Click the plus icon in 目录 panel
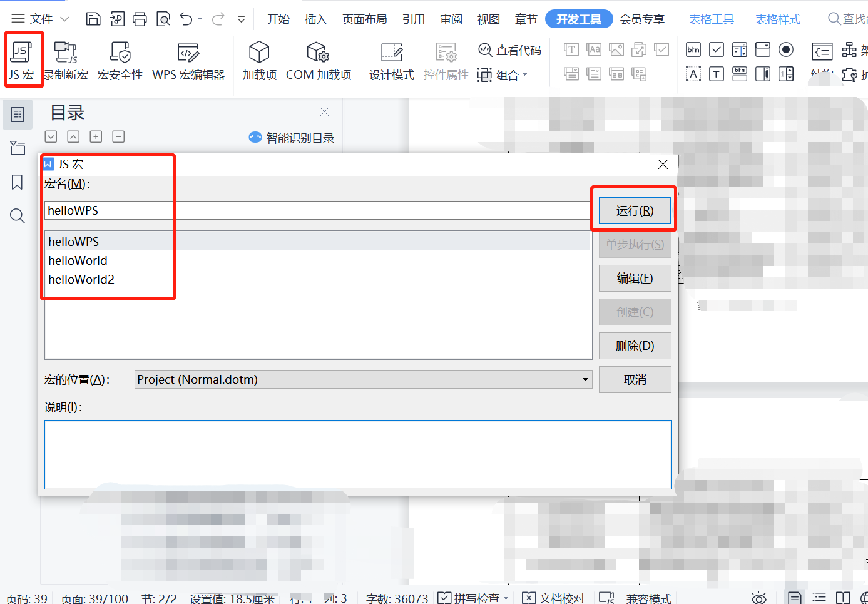 (x=96, y=136)
